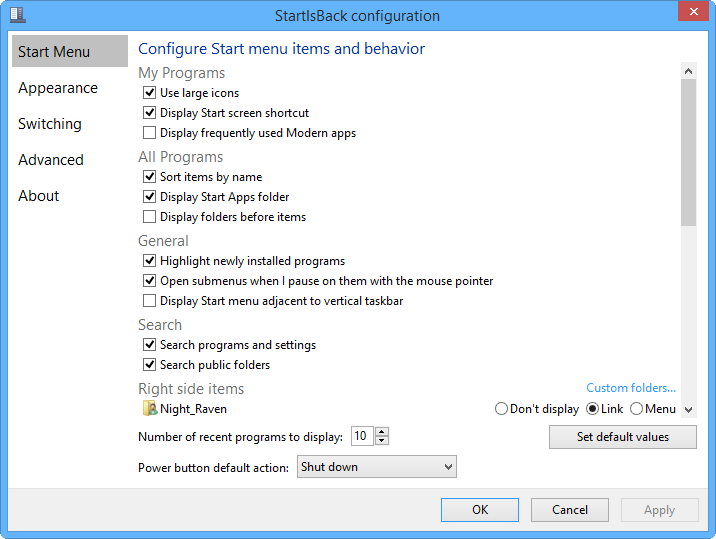Image resolution: width=716 pixels, height=539 pixels.
Task: Click the StartIsBack title bar app icon
Action: point(17,15)
